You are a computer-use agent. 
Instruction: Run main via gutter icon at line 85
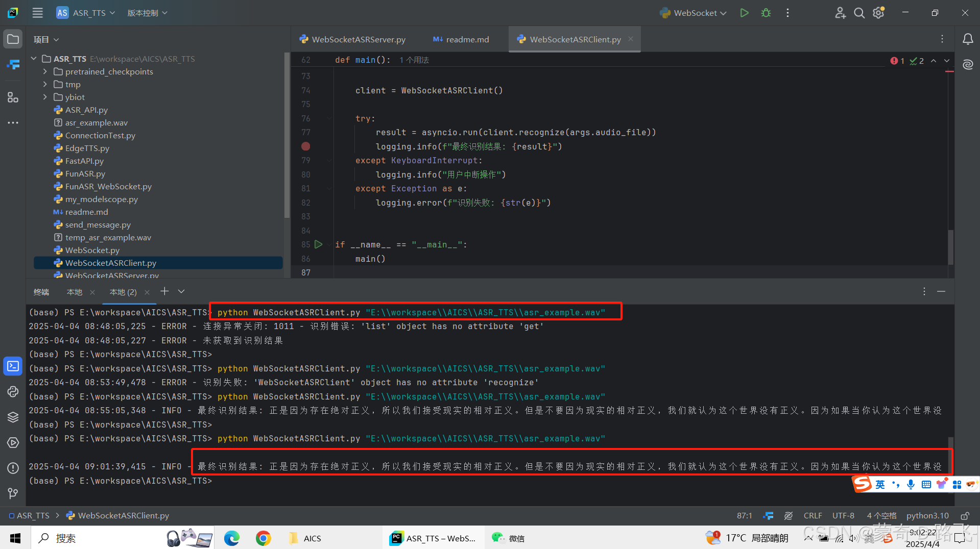coord(319,244)
